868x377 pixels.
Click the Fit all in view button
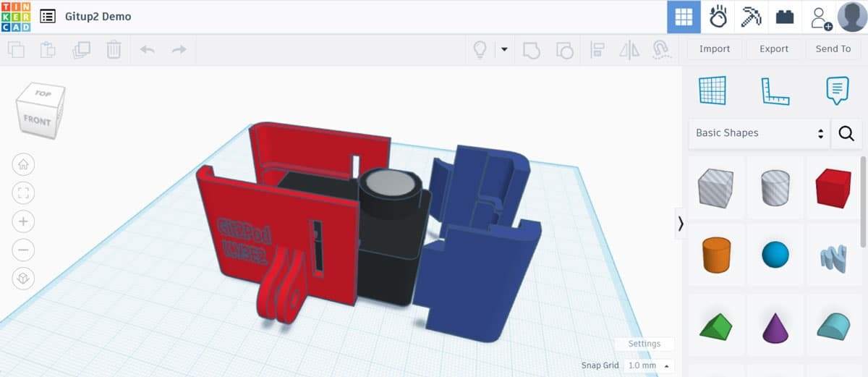(x=23, y=192)
